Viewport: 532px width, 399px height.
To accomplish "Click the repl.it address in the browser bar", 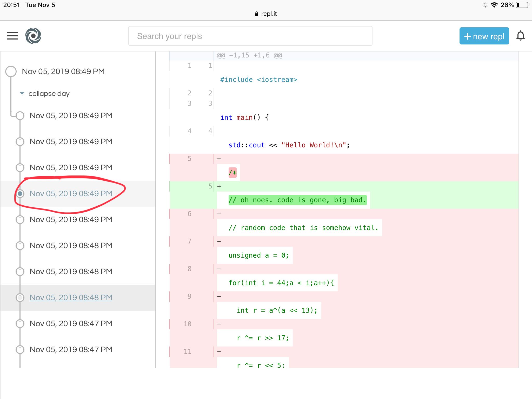I will click(269, 14).
